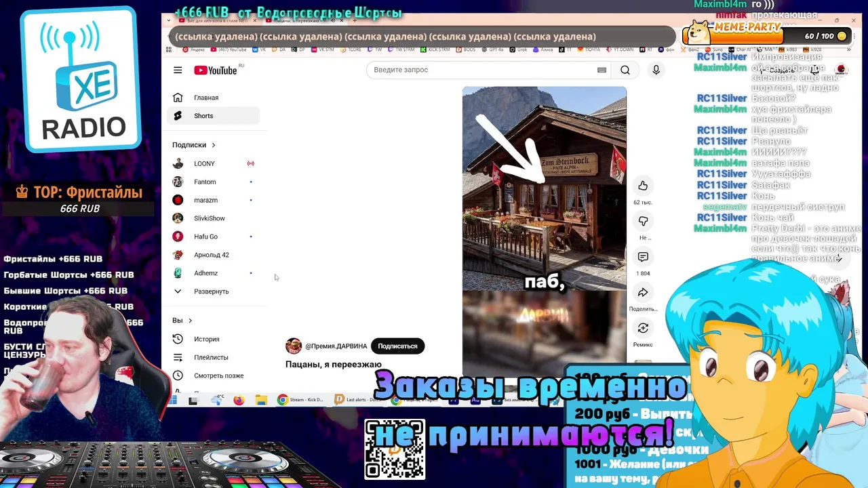This screenshot has height=488, width=868.
Task: Open Fantom channel subscription
Action: click(213, 182)
